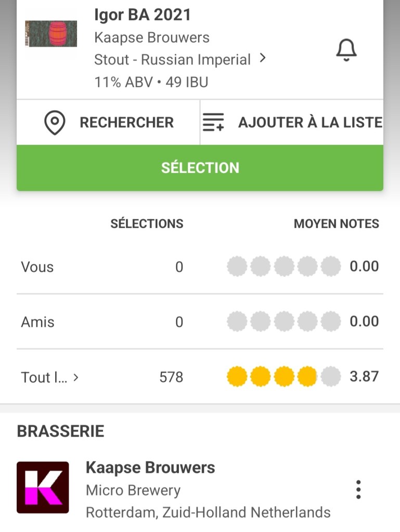This screenshot has width=400, height=532.
Task: Tap the RECHERCHER button label
Action: 126,123
